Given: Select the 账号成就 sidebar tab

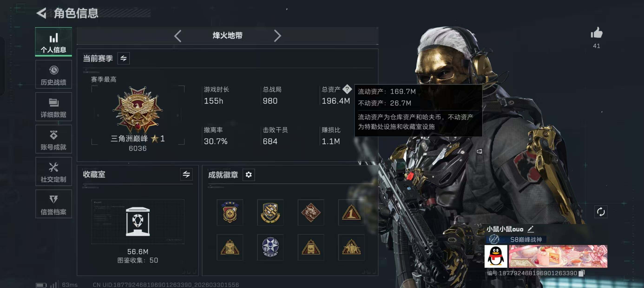Looking at the screenshot, I should [53, 139].
